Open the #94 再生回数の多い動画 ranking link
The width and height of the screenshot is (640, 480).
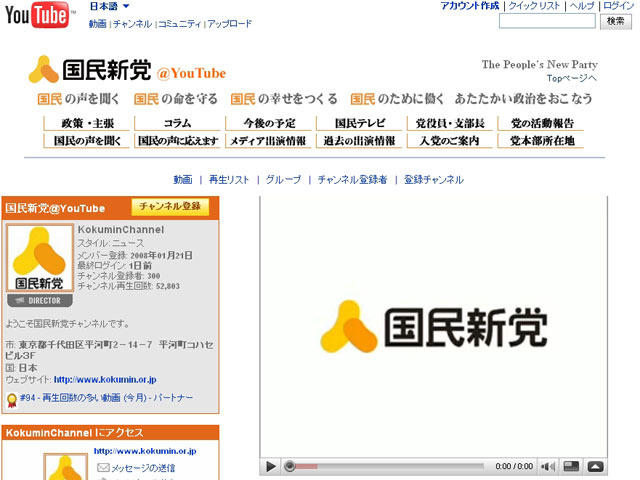coord(106,398)
